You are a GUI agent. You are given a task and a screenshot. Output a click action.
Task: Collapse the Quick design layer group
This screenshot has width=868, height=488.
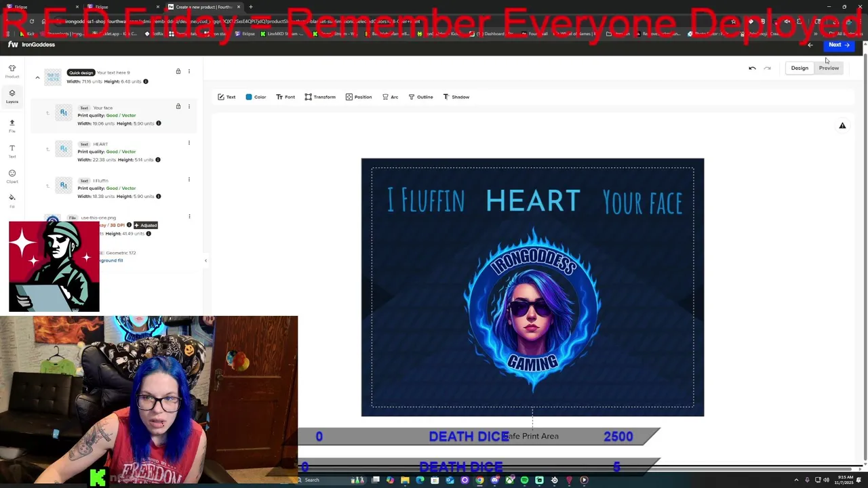(37, 77)
